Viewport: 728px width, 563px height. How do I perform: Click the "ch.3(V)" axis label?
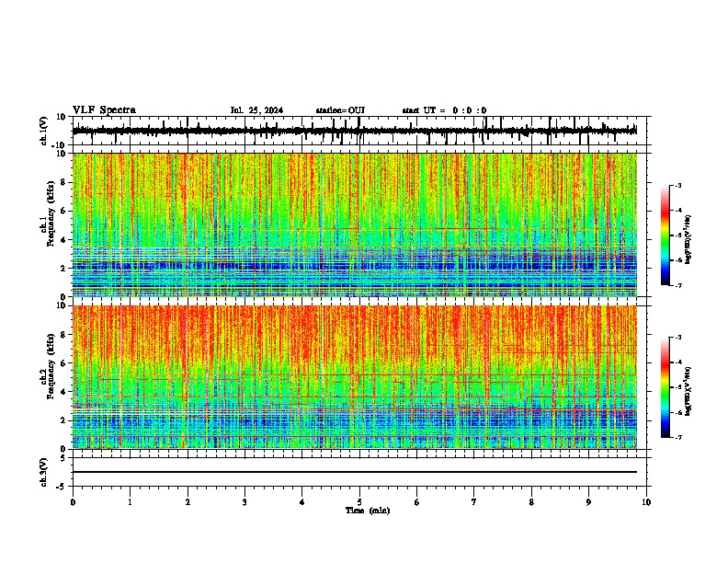pos(43,473)
